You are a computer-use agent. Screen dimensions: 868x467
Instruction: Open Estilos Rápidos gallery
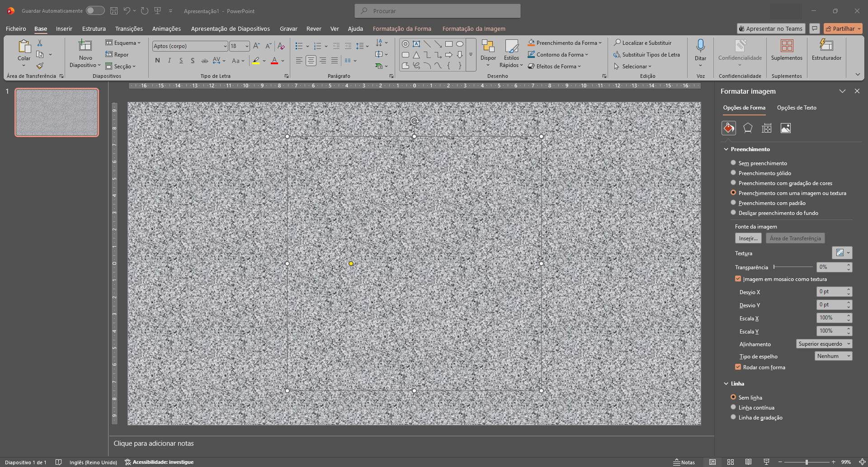[511, 53]
